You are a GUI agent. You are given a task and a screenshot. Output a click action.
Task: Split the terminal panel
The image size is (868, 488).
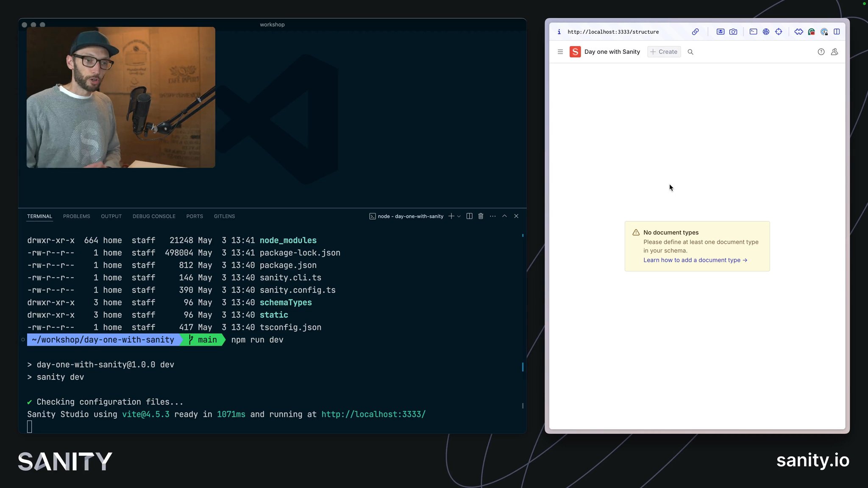click(469, 216)
